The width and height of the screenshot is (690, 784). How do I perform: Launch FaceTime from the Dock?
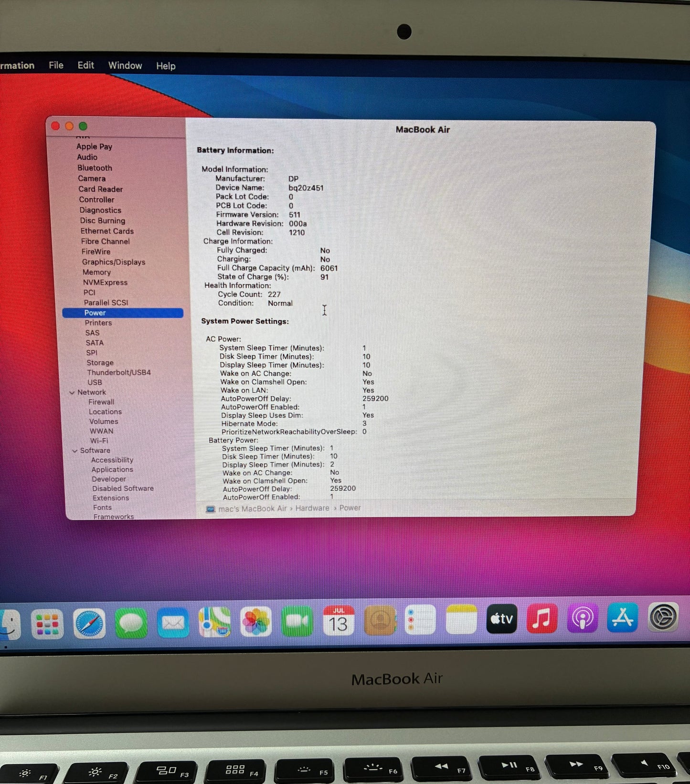(297, 621)
